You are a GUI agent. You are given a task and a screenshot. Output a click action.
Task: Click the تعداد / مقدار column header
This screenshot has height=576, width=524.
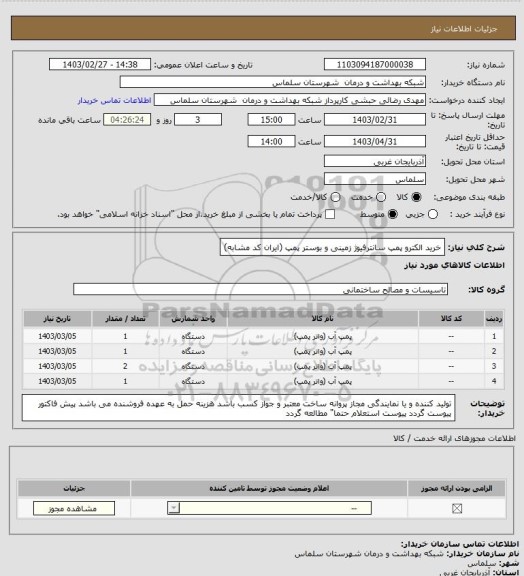pos(125,319)
